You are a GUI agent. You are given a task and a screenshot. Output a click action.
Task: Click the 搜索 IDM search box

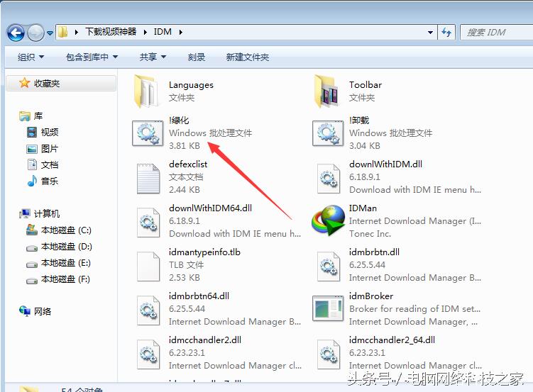coord(495,32)
